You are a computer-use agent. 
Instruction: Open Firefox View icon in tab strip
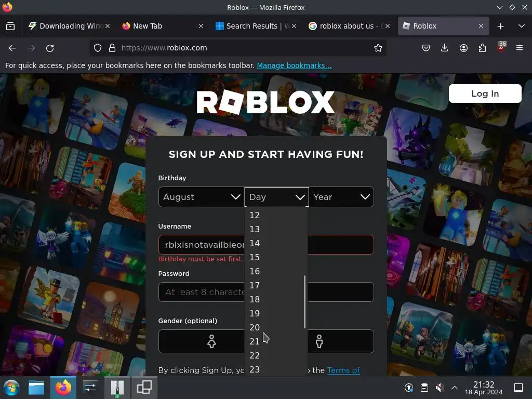10,26
